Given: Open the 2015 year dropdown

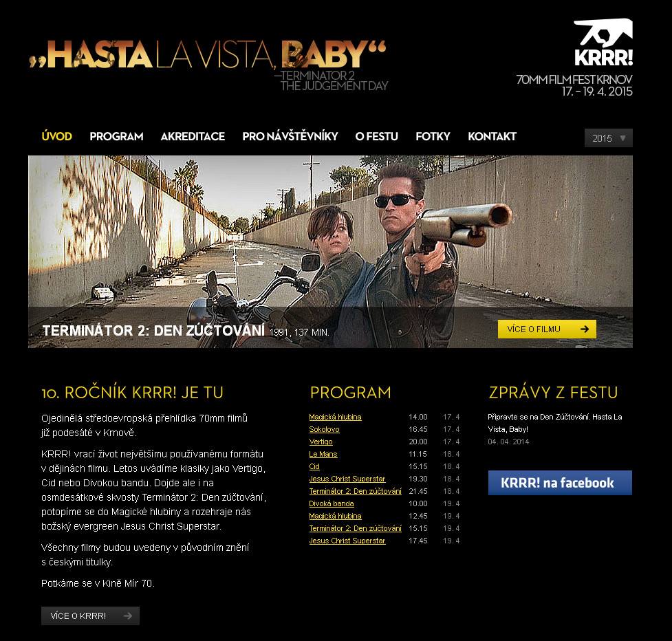Looking at the screenshot, I should tap(608, 138).
